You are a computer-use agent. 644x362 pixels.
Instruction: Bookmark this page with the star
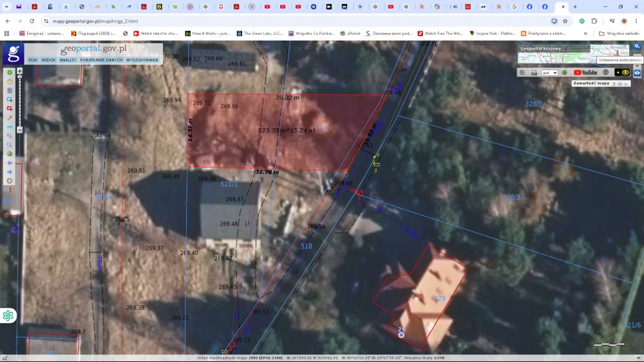click(565, 21)
